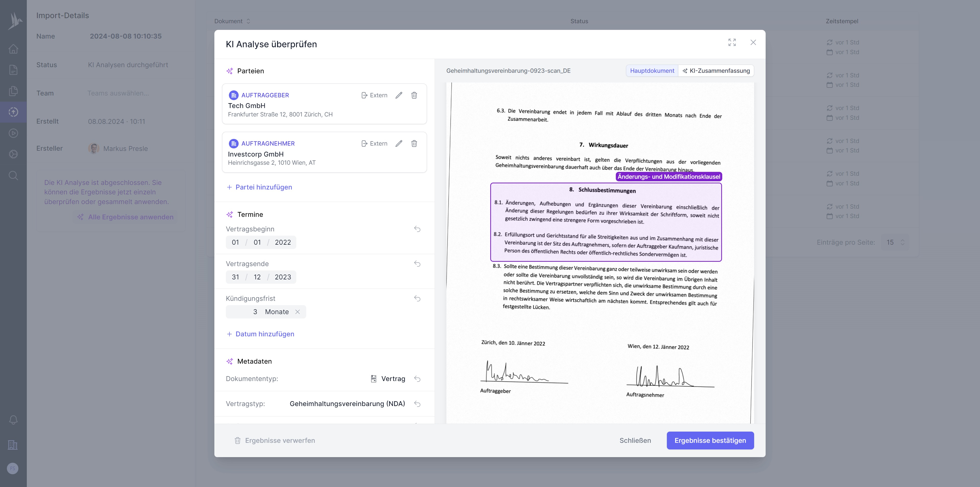Click the Parteien section heading
The height and width of the screenshot is (487, 980).
(x=250, y=71)
